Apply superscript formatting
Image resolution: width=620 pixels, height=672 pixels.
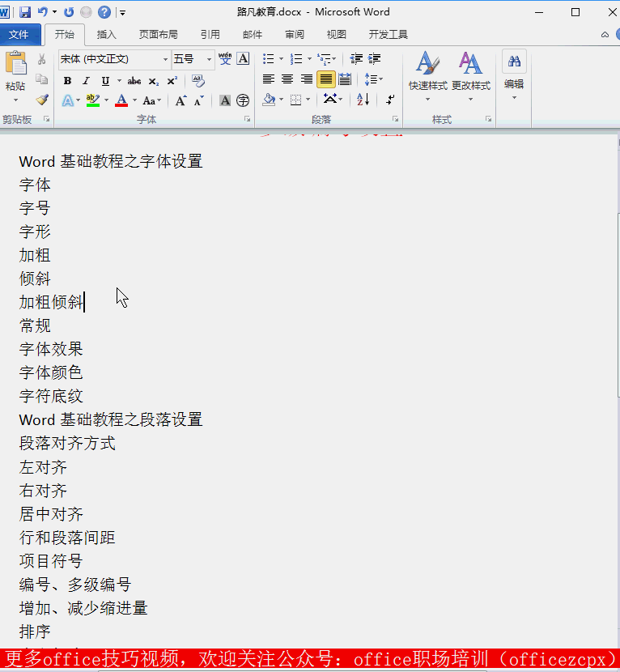[x=172, y=81]
